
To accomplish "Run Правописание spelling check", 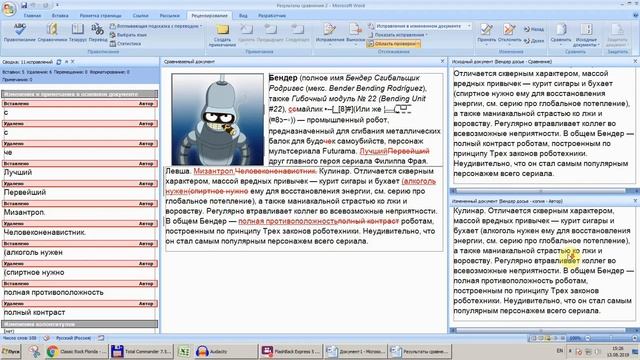I will (x=20, y=33).
